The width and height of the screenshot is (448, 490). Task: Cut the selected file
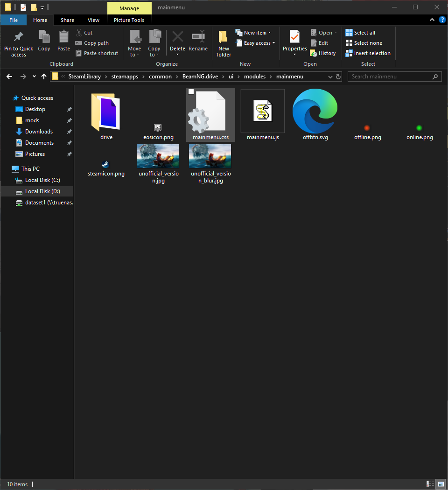(x=84, y=33)
